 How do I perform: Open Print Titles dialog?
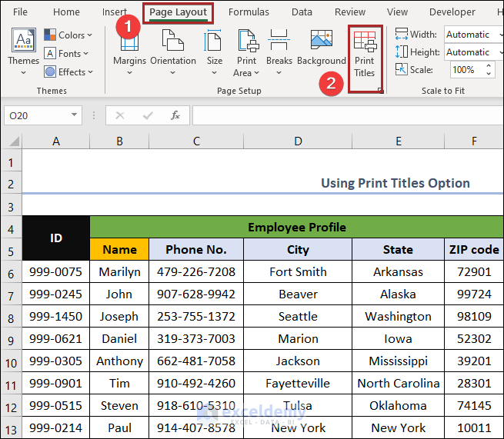point(365,54)
